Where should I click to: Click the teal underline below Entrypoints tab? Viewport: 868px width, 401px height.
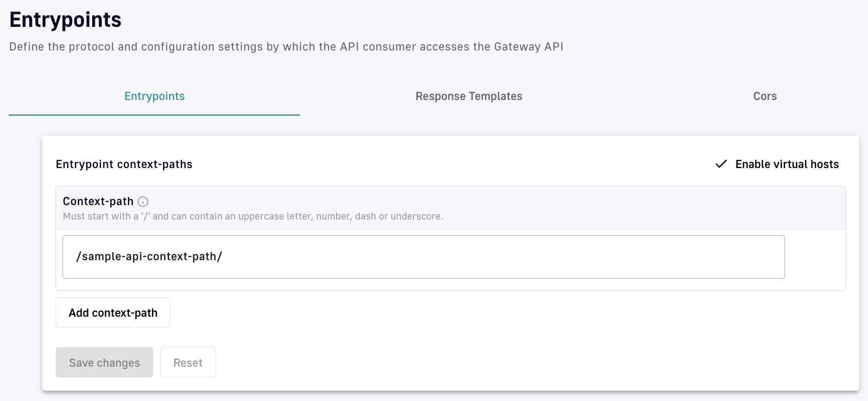click(x=154, y=115)
